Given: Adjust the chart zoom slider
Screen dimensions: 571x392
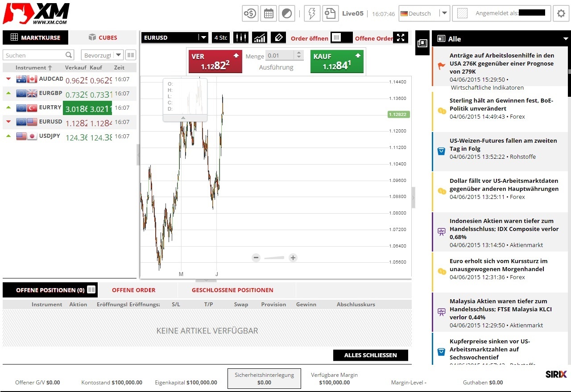Looking at the screenshot, I should click(x=274, y=258).
